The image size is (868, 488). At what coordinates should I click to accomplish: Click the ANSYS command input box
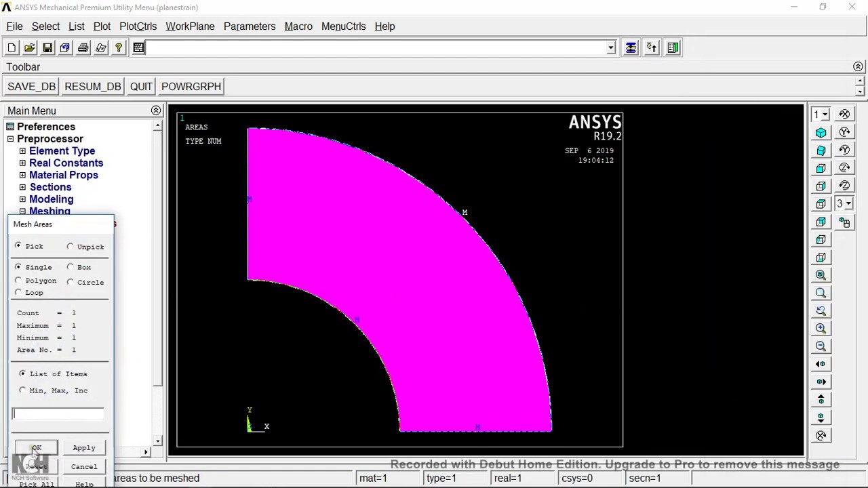click(375, 47)
